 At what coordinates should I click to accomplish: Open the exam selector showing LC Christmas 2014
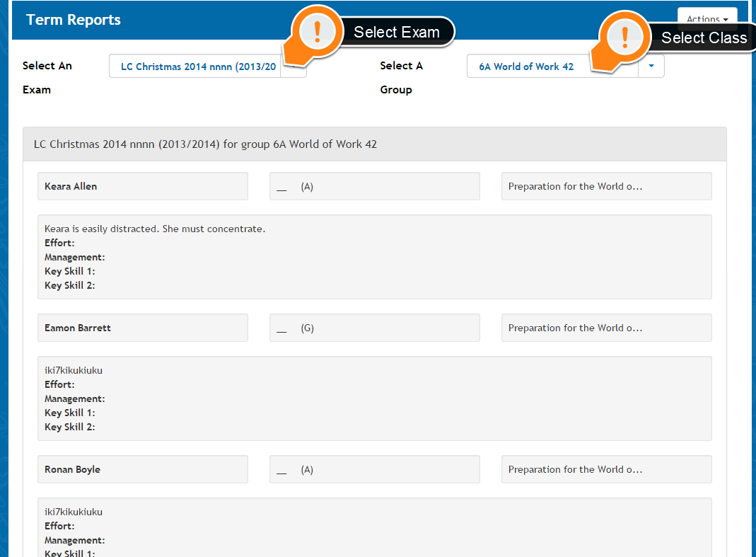pyautogui.click(x=208, y=66)
